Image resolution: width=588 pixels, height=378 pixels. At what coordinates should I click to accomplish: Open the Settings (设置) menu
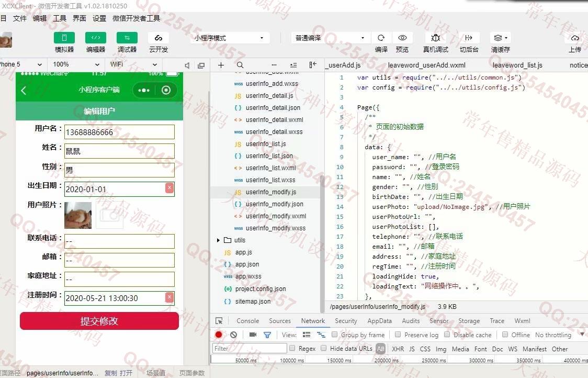click(99, 18)
